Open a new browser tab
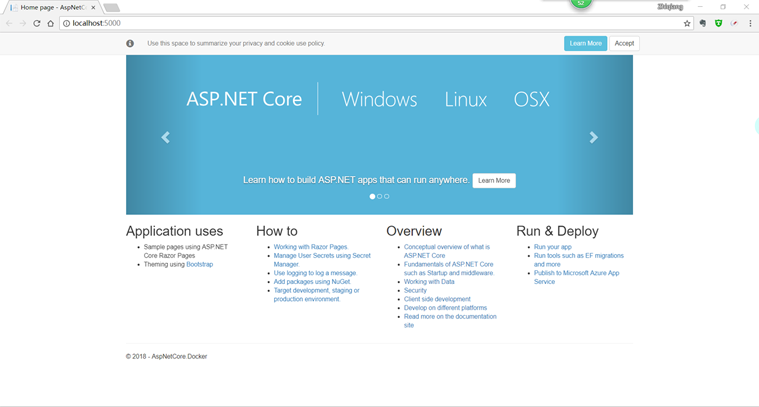Viewport: 759px width, 407px height. [x=111, y=8]
